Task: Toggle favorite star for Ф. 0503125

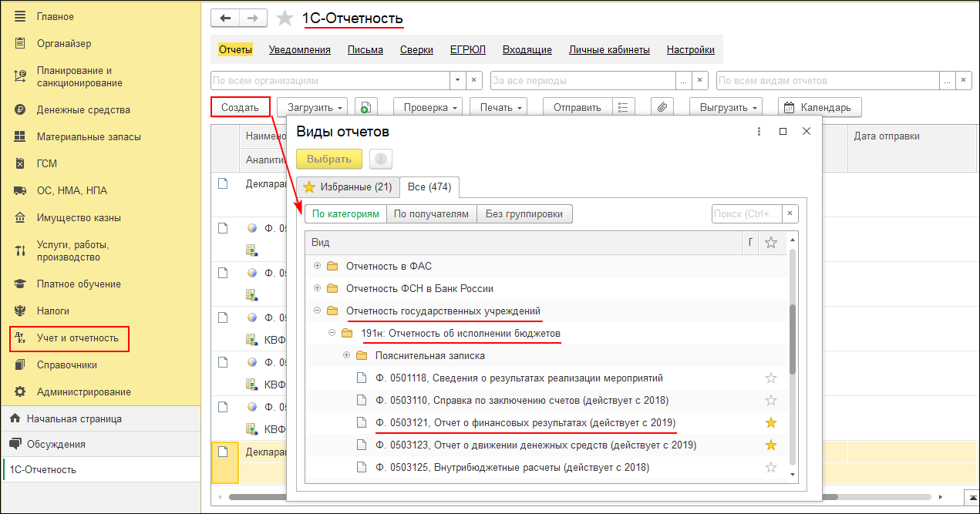Action: point(770,468)
